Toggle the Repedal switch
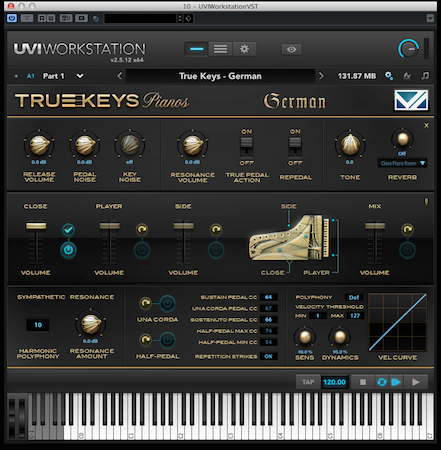Image resolution: width=441 pixels, height=450 pixels. pyautogui.click(x=295, y=147)
